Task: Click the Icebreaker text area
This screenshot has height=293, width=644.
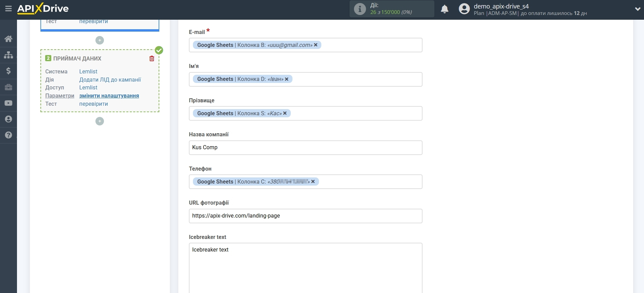Action: tap(305, 268)
